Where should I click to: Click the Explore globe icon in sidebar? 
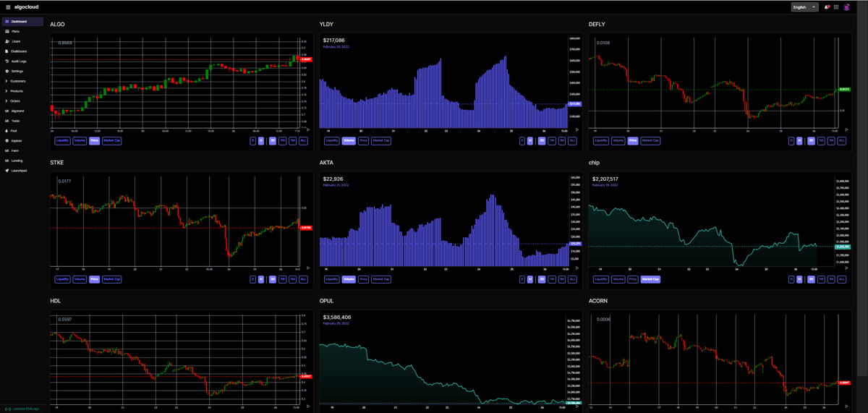pos(7,140)
